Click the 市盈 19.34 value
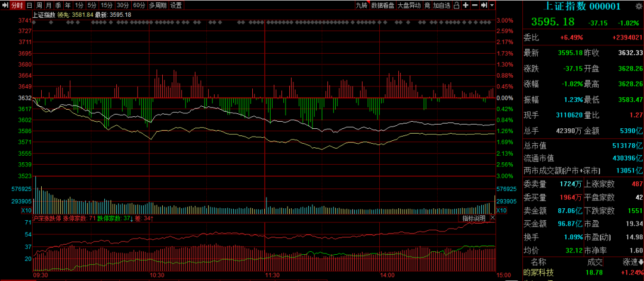The image size is (644, 281). click(x=634, y=224)
